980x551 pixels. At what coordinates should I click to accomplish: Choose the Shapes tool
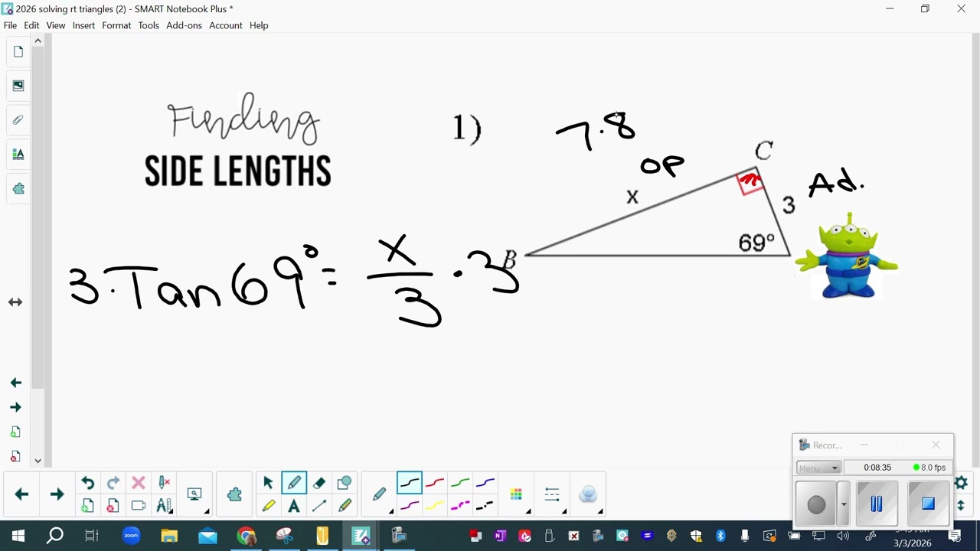pyautogui.click(x=345, y=483)
